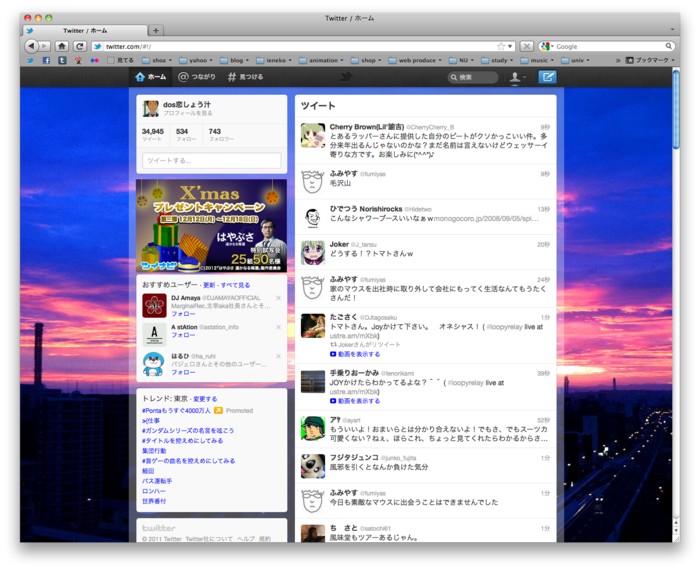Viewport: 700px width, 570px height.
Task: Open the new tab plus button
Action: tap(156, 30)
